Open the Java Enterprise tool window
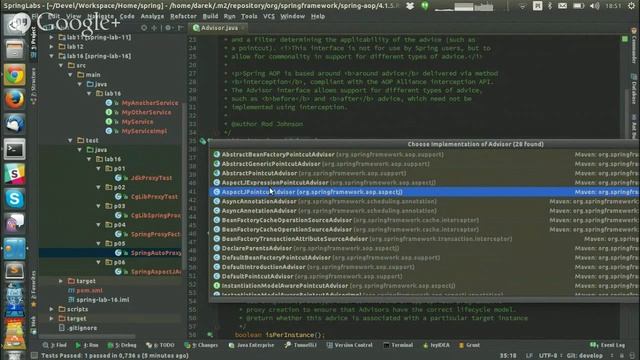Screen dimensions: 640x360 [251, 345]
